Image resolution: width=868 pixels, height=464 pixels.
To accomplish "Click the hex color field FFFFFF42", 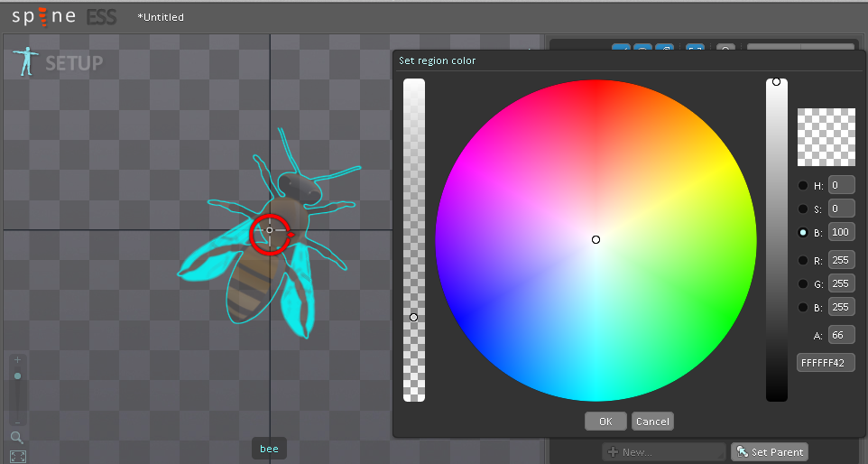I will (826, 362).
